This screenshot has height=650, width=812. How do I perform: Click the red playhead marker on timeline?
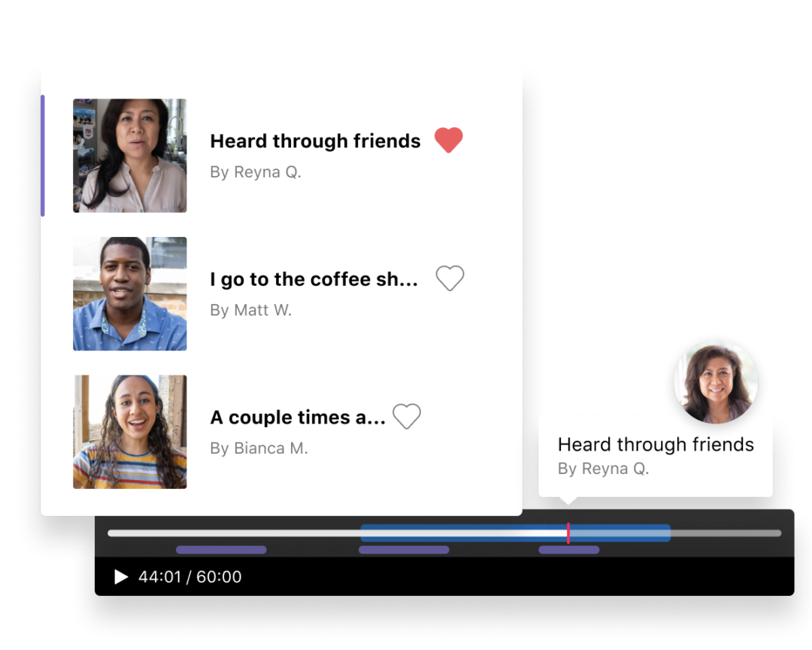coord(568,533)
